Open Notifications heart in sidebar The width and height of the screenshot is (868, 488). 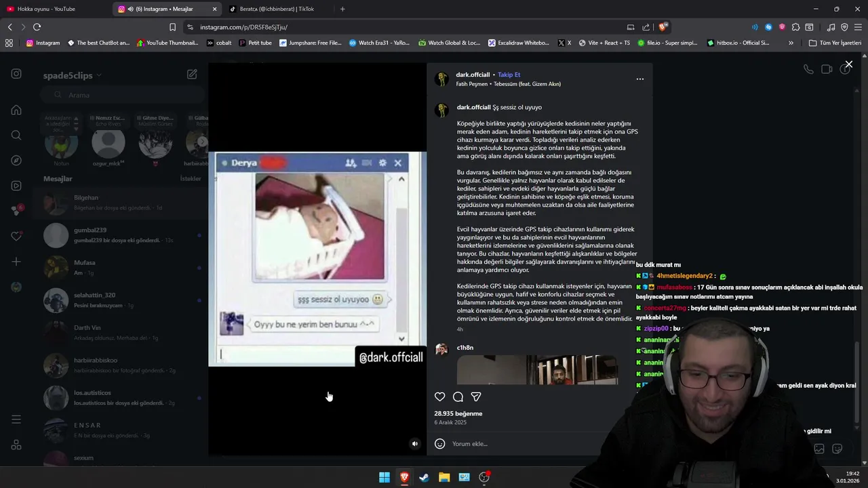click(16, 236)
